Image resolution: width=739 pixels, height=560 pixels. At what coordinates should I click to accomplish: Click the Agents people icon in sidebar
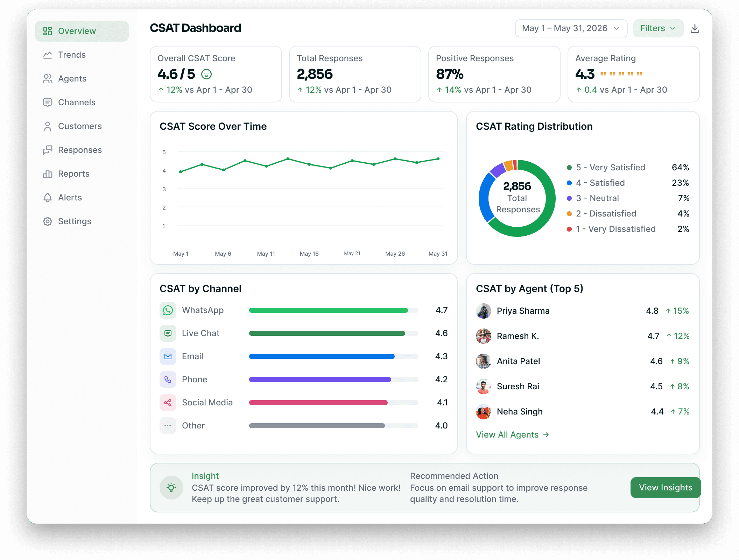pos(48,79)
